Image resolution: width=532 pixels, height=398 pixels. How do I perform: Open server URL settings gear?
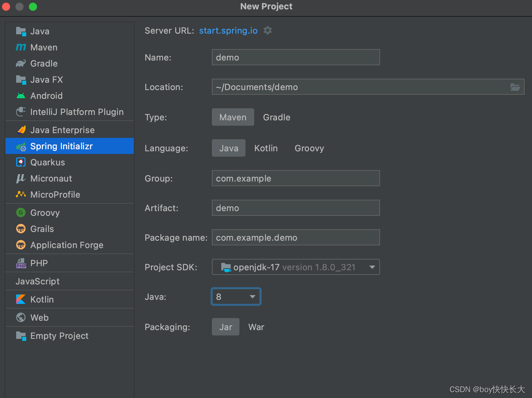[268, 30]
